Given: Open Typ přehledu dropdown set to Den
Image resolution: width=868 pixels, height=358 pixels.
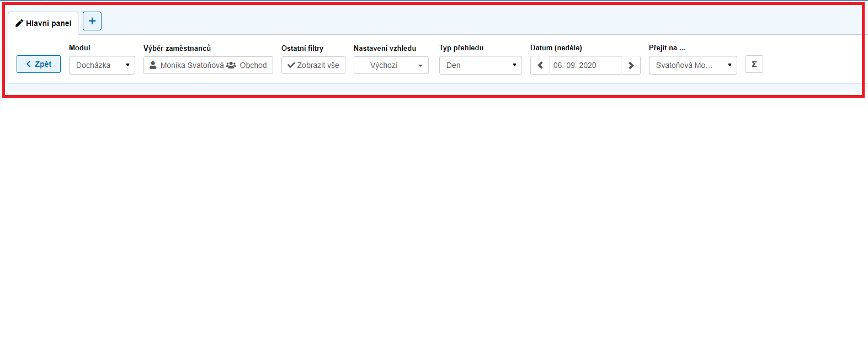Looking at the screenshot, I should pyautogui.click(x=480, y=65).
